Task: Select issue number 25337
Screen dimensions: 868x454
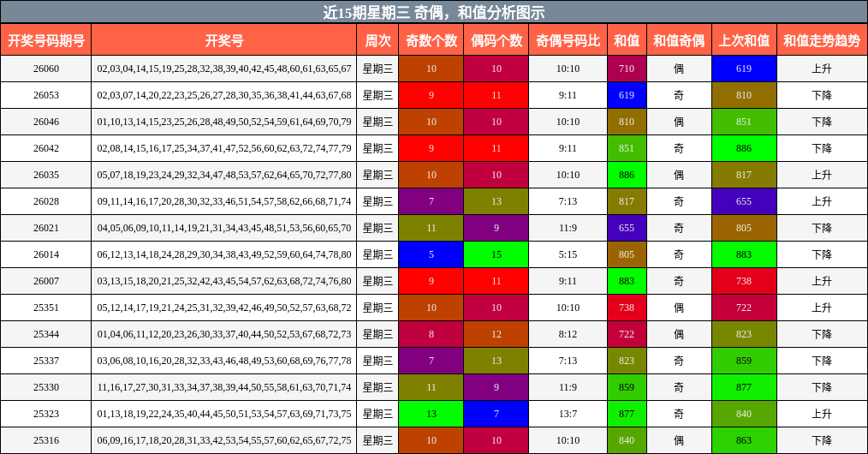Action: [x=46, y=361]
